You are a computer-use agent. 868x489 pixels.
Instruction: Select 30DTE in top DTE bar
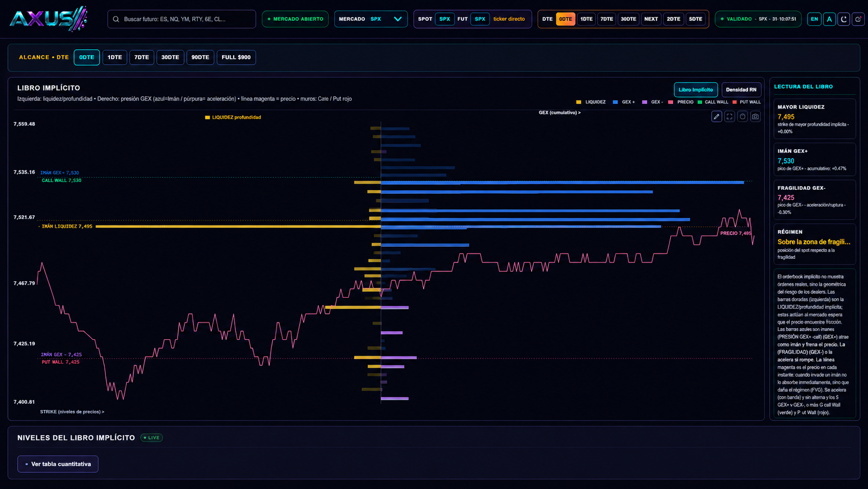point(628,19)
